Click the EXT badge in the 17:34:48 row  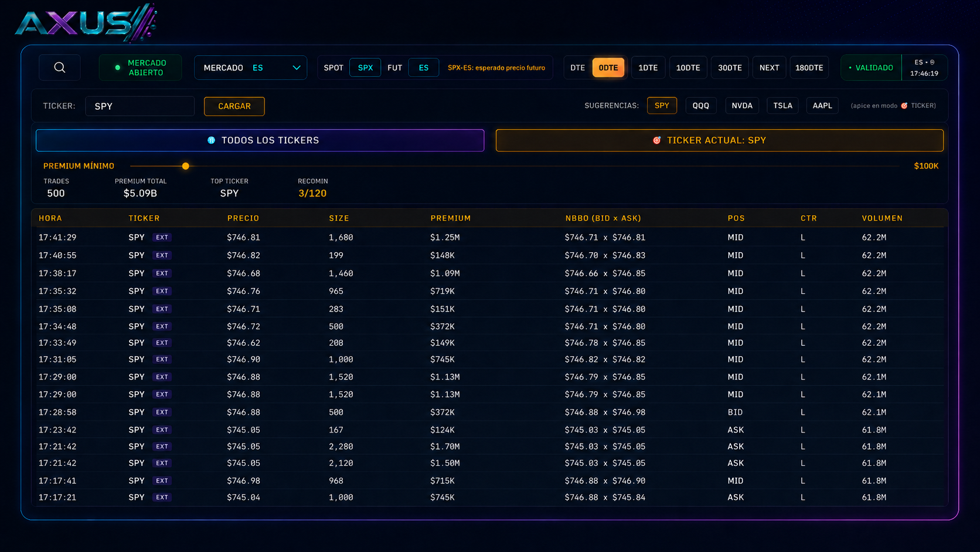[162, 327]
